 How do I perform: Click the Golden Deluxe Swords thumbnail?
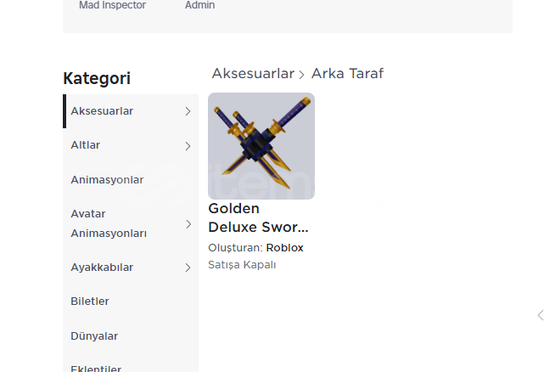coord(261,146)
